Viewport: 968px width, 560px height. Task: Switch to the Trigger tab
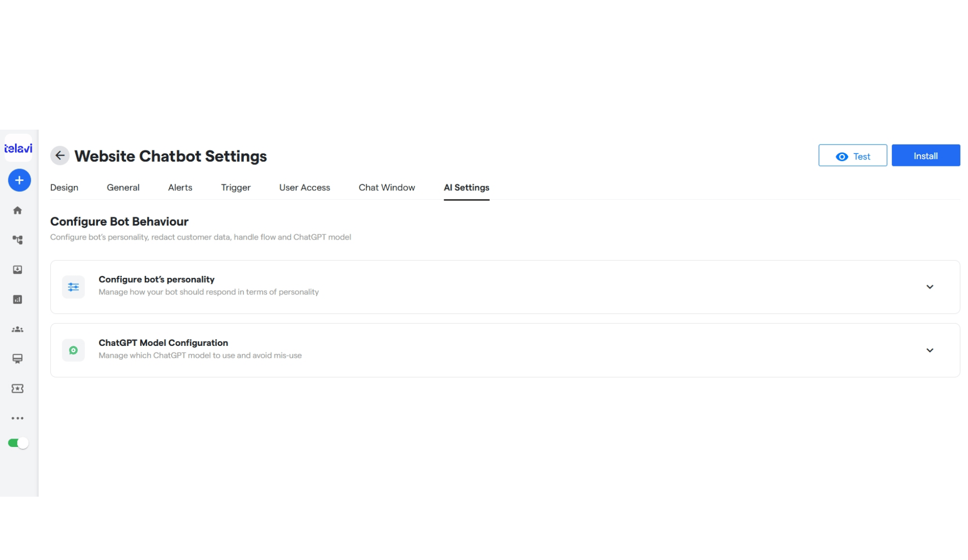click(x=236, y=188)
